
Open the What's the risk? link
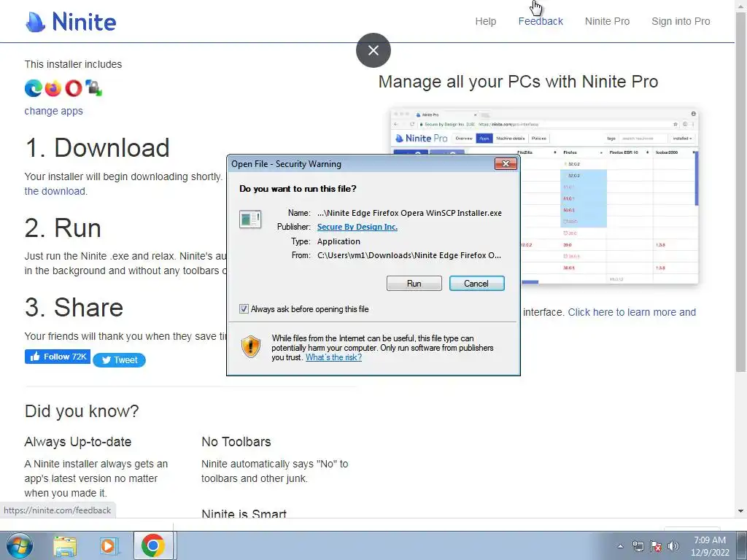point(333,357)
